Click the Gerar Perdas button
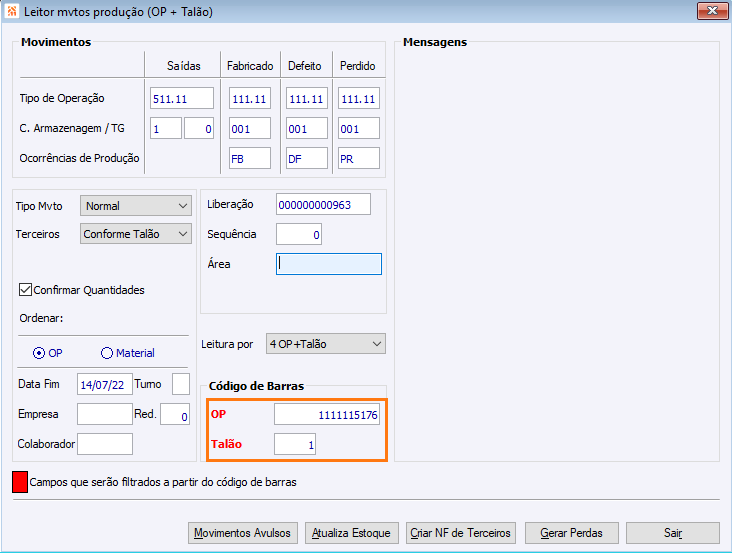 (572, 533)
